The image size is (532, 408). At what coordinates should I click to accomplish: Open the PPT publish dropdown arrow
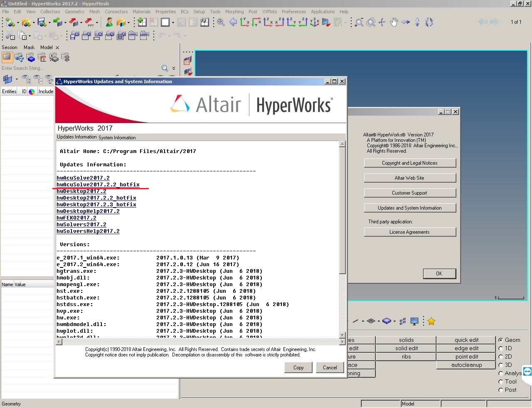pos(97,23)
